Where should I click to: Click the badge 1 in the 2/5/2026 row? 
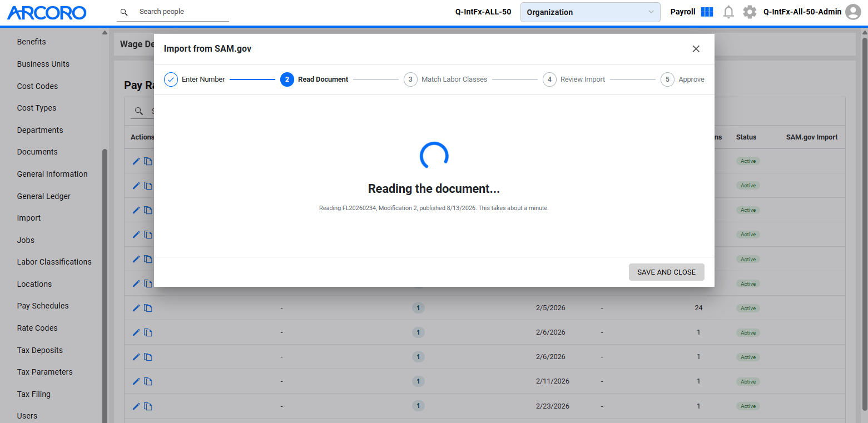(x=418, y=308)
